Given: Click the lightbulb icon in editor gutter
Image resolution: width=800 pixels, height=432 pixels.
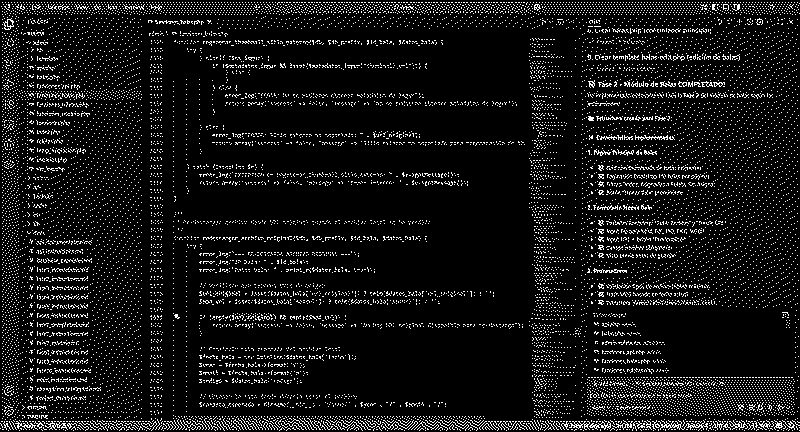Looking at the screenshot, I should tap(175, 315).
